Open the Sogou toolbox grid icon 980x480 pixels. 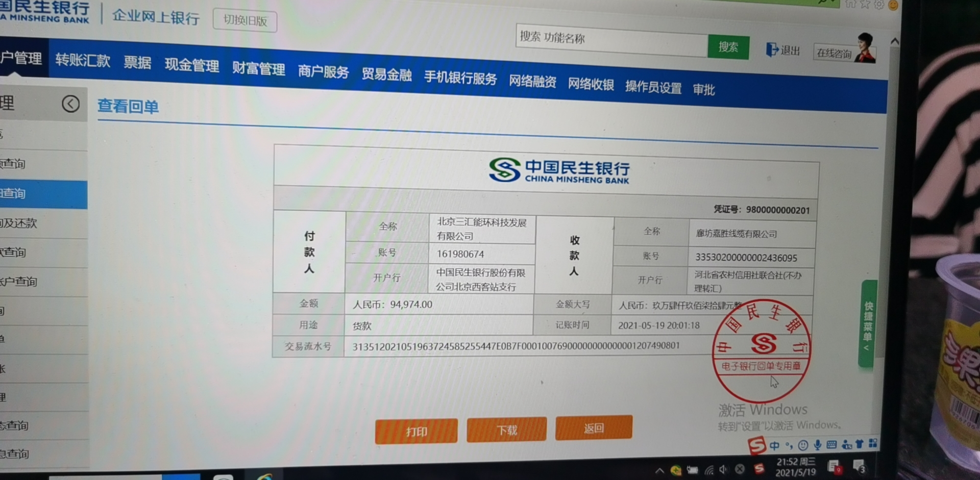873,443
